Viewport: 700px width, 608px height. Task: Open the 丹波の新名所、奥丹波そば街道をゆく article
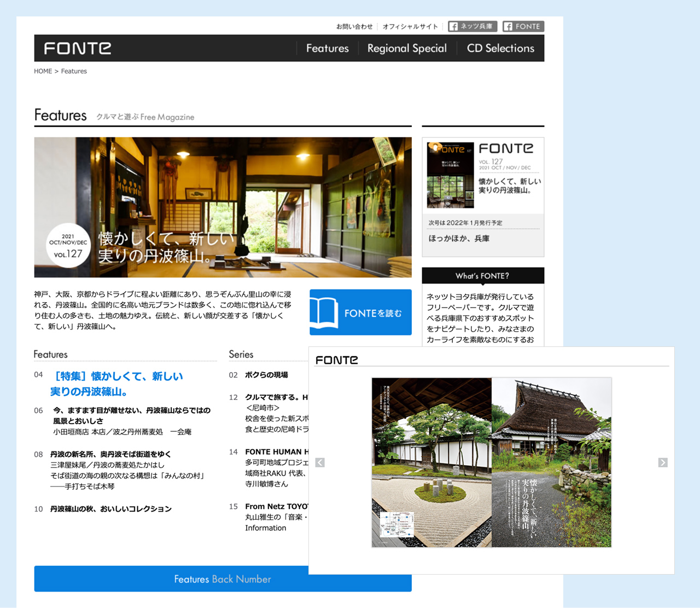coord(110,454)
